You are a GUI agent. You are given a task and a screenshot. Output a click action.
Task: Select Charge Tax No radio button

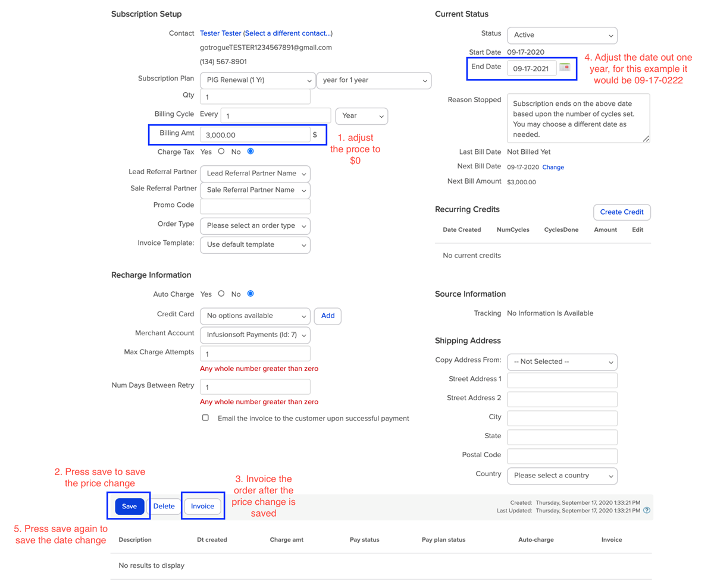250,151
